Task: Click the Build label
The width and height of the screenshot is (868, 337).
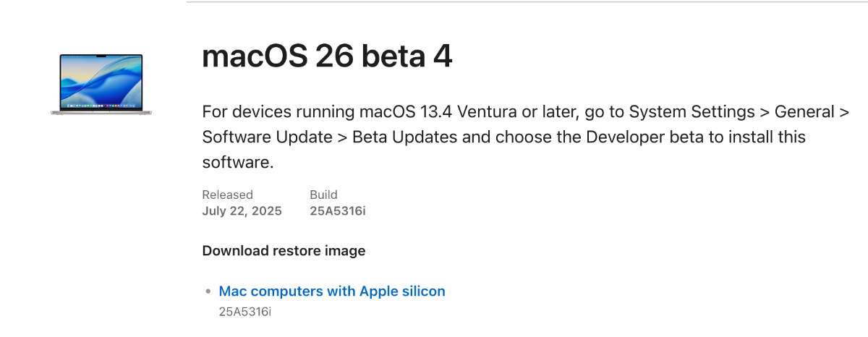Action: click(x=323, y=195)
